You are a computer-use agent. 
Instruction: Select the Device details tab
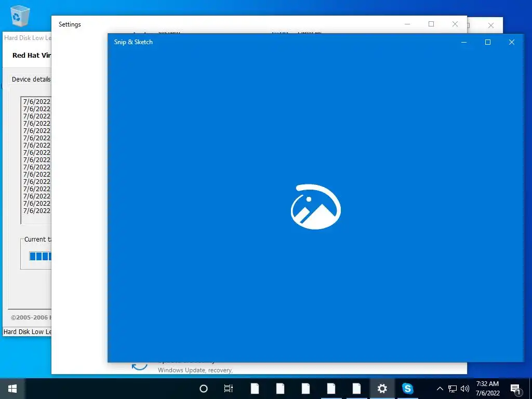coord(31,79)
